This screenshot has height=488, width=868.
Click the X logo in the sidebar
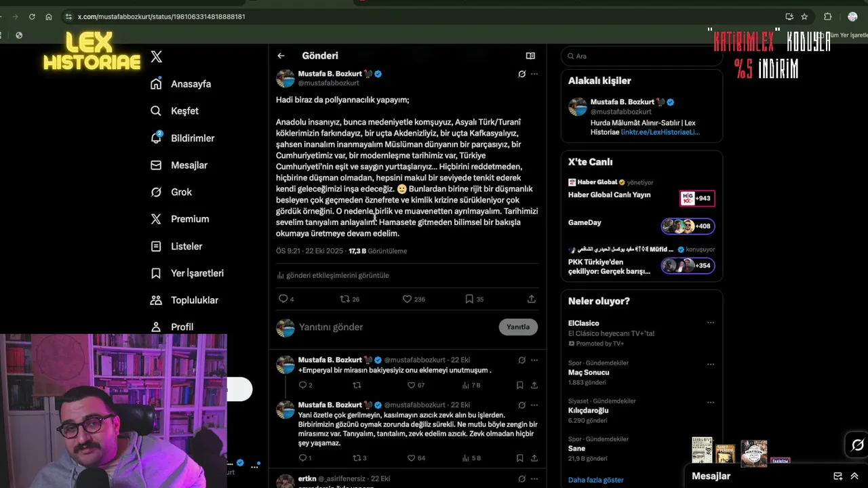tap(157, 57)
